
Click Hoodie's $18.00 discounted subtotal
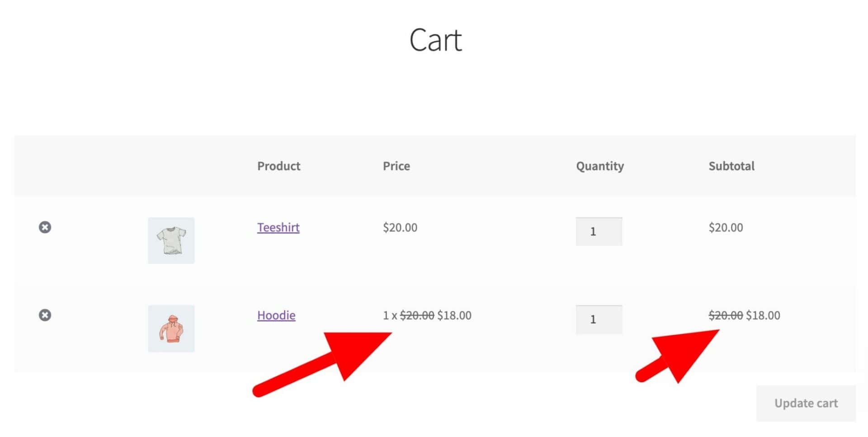763,315
